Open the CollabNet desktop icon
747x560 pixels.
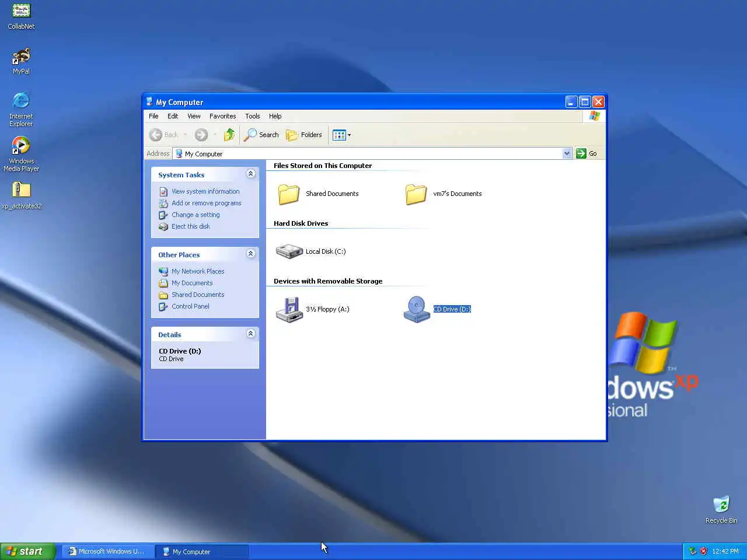[x=21, y=16]
